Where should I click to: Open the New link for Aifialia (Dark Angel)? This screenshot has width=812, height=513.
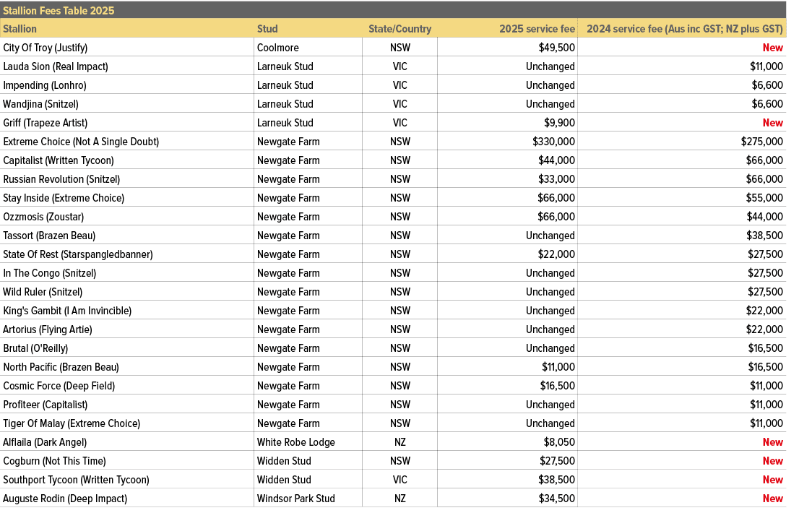pos(772,441)
